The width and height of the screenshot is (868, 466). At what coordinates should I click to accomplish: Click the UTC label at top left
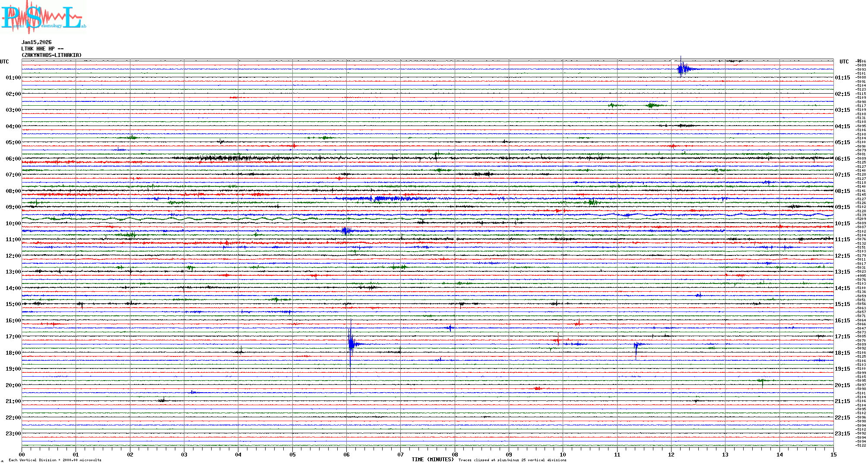[x=4, y=62]
